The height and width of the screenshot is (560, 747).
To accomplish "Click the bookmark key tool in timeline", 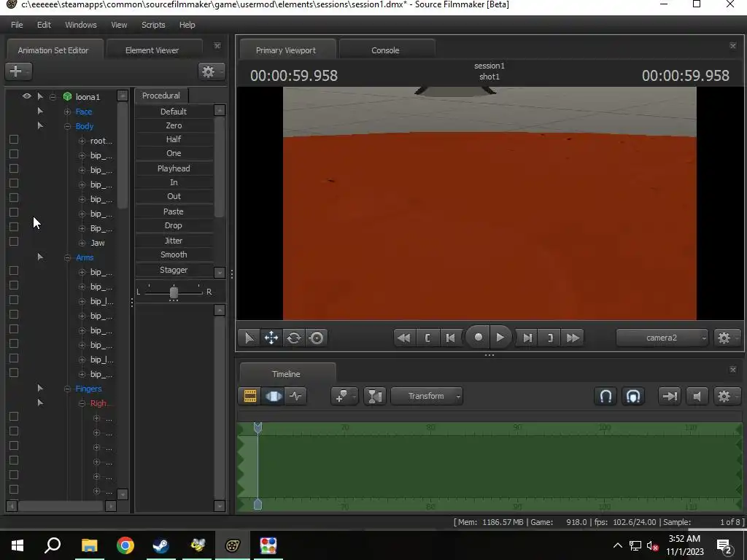I will click(344, 396).
